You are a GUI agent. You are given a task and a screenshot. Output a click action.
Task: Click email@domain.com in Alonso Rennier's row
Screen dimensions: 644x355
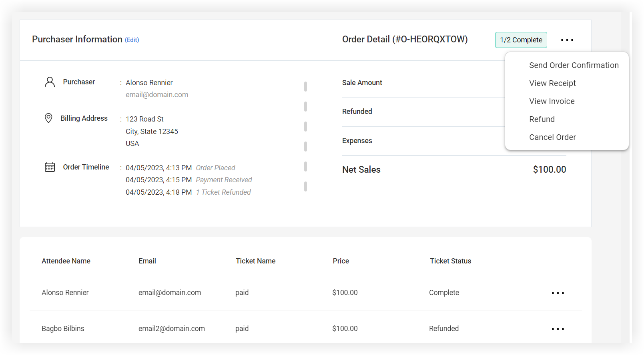point(170,293)
